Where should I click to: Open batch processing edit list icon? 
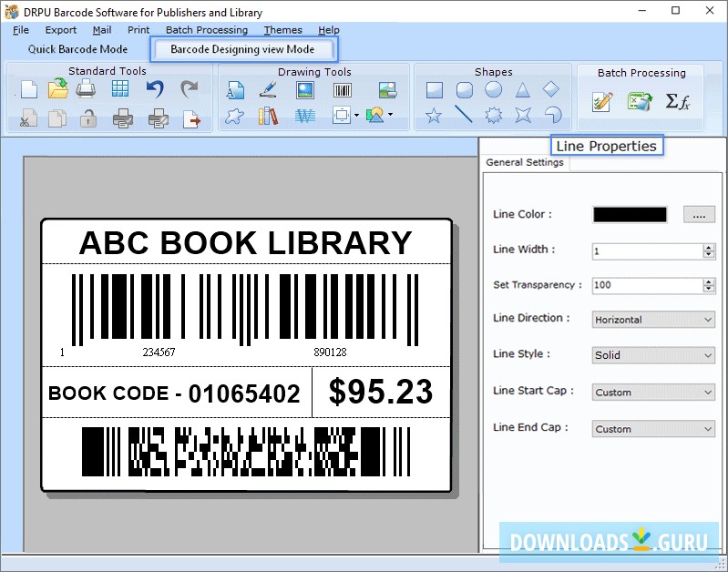coord(602,102)
